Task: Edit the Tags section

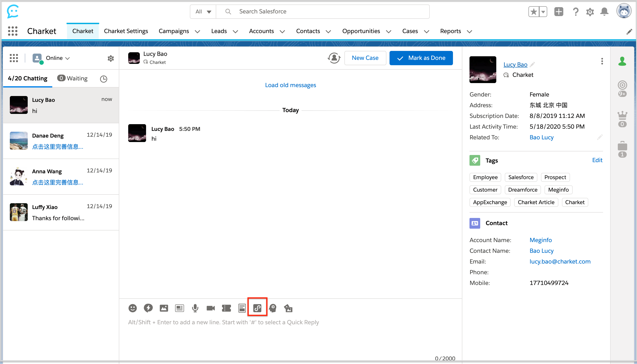Action: tap(597, 160)
